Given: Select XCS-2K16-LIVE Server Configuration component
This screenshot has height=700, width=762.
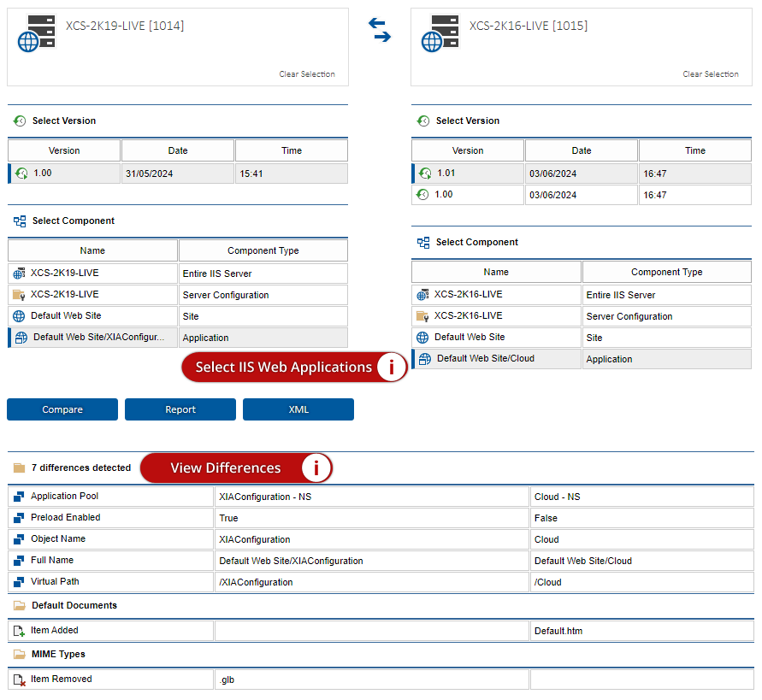Looking at the screenshot, I should click(x=469, y=316).
